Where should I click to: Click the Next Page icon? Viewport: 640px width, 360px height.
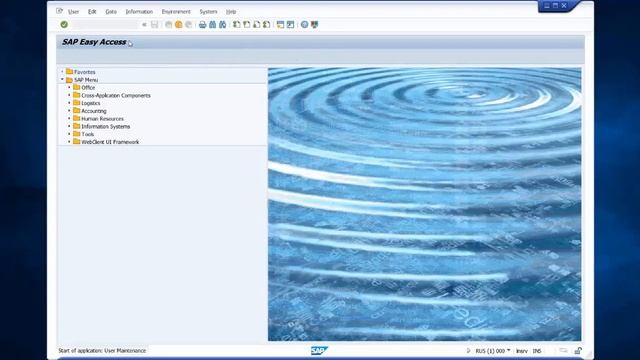point(256,24)
